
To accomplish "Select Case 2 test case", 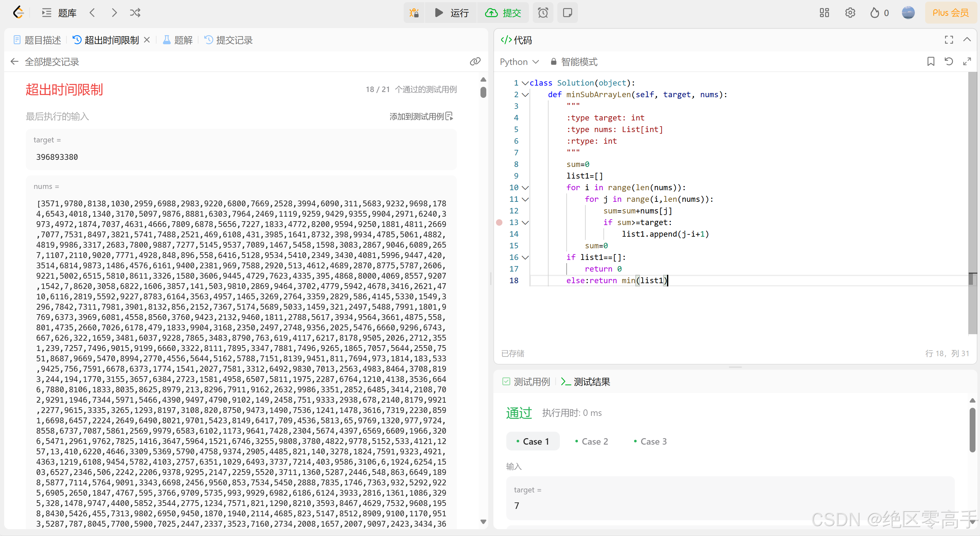I will click(591, 442).
